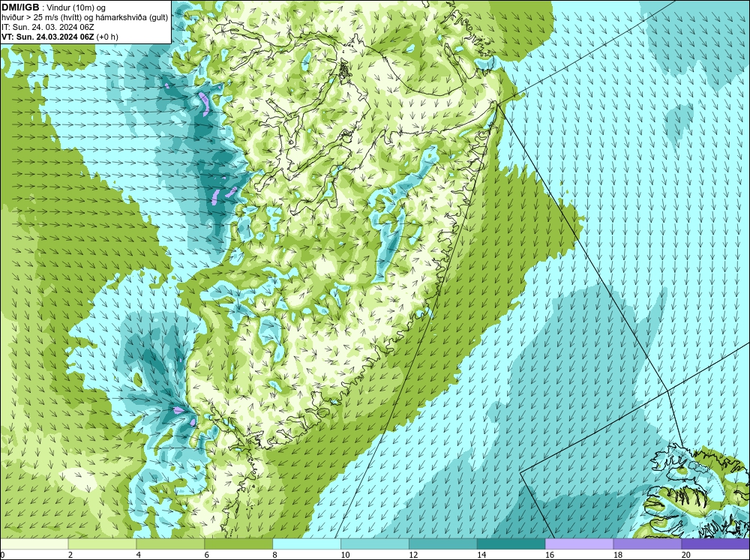Click the 4–6 m/s green legend swatch

coord(170,544)
